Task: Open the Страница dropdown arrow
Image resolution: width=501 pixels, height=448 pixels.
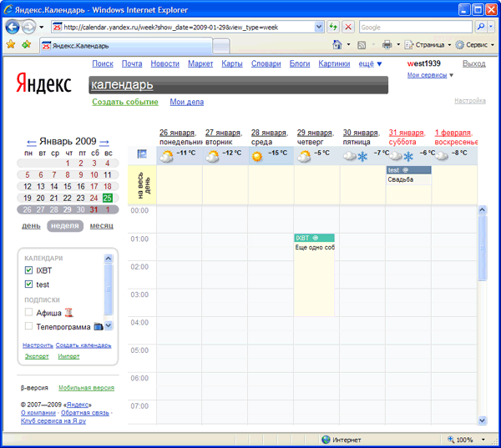Action: pyautogui.click(x=449, y=45)
